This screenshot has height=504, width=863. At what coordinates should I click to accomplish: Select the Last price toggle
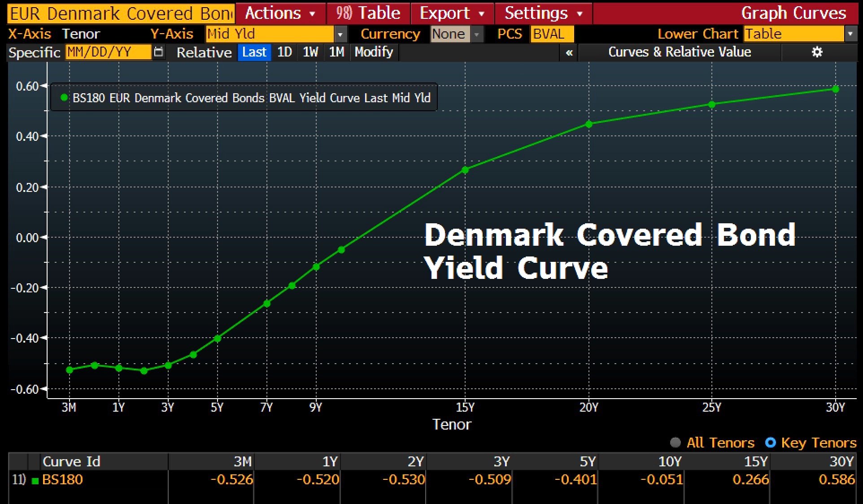click(x=254, y=52)
